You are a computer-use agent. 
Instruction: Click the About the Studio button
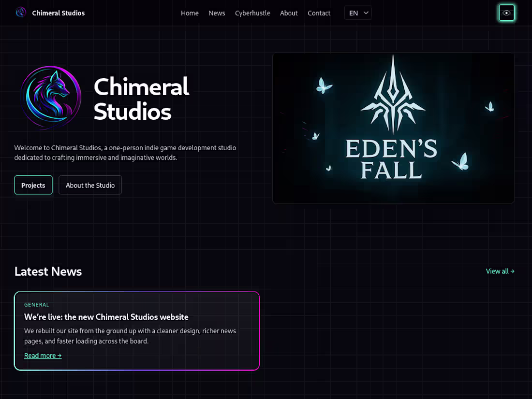tap(90, 185)
